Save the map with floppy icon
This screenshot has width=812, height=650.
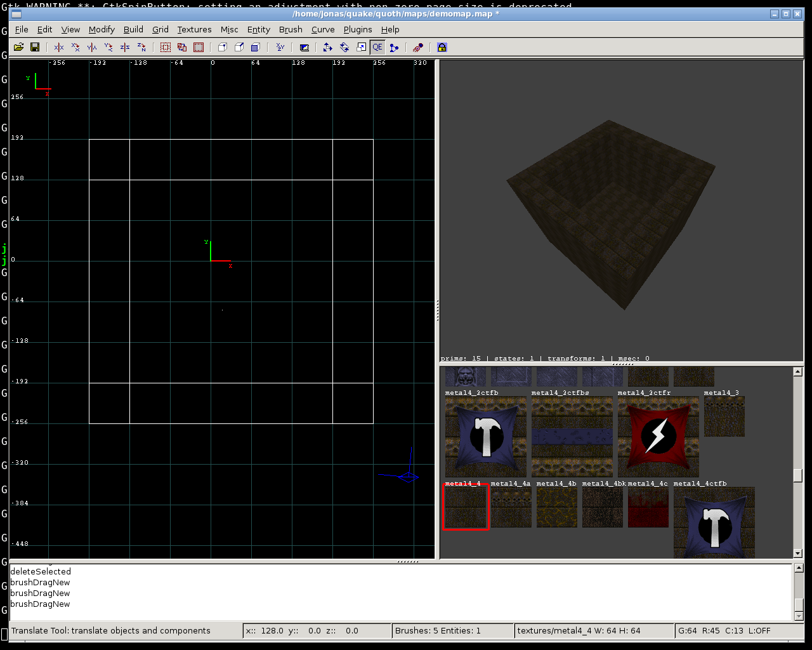(x=35, y=47)
